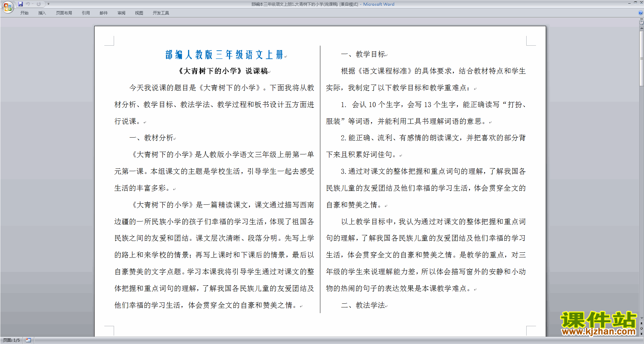Click the line starting 材分析、教学目标
Viewport: 644px width, 344px height.
(214, 105)
